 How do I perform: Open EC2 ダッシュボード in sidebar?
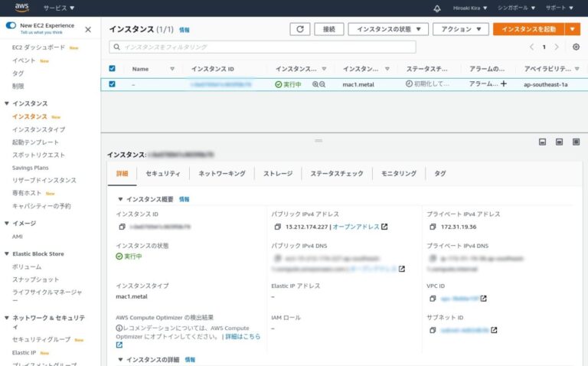pyautogui.click(x=38, y=47)
